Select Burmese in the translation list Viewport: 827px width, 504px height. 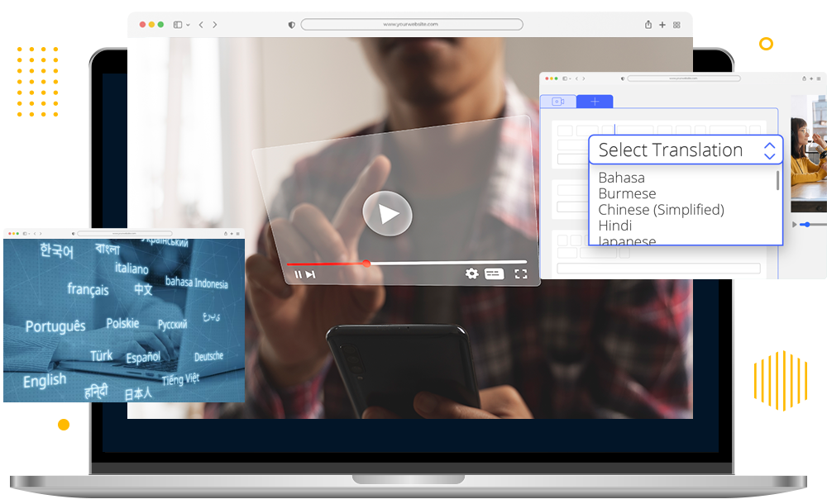627,193
